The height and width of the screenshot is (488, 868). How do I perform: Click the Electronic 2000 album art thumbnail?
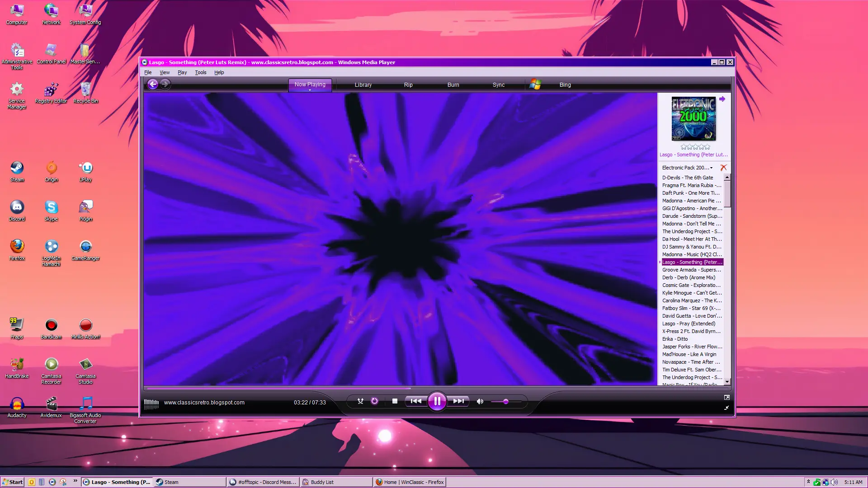693,119
